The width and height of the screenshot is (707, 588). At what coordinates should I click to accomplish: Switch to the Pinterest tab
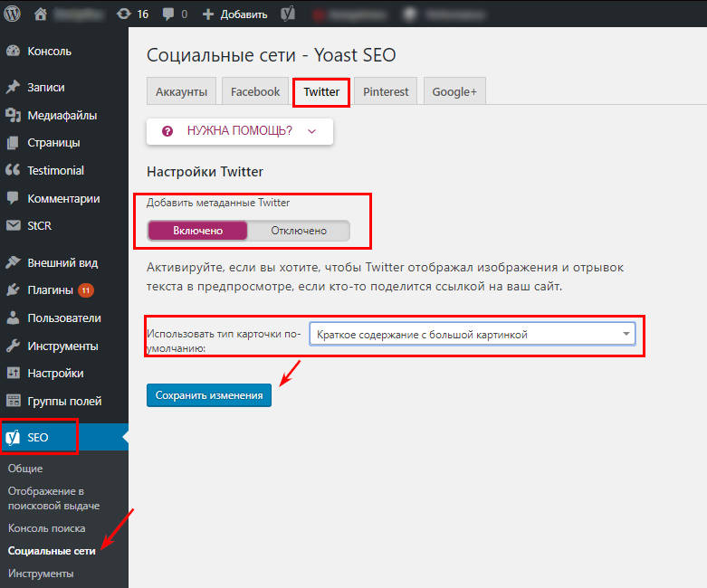(x=386, y=91)
